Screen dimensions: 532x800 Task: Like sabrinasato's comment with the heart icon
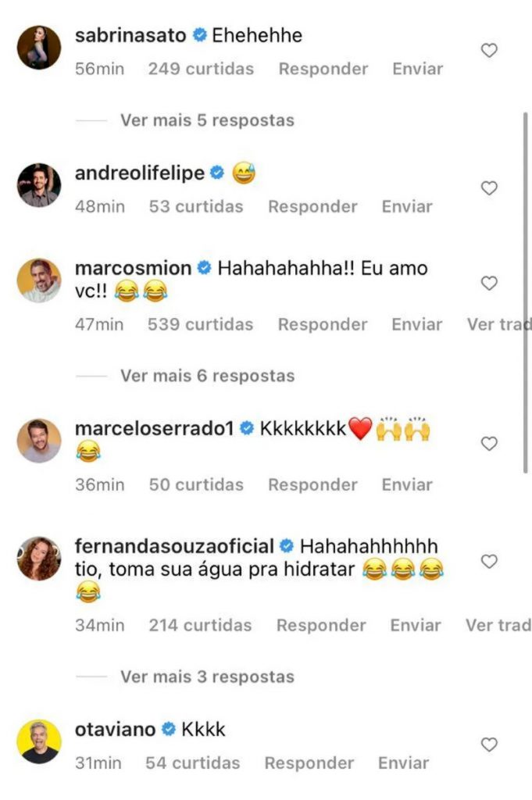(x=489, y=48)
